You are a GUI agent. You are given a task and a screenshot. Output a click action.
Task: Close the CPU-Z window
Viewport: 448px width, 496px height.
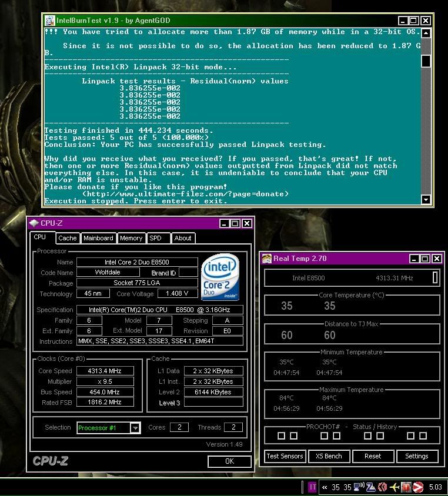pos(247,224)
